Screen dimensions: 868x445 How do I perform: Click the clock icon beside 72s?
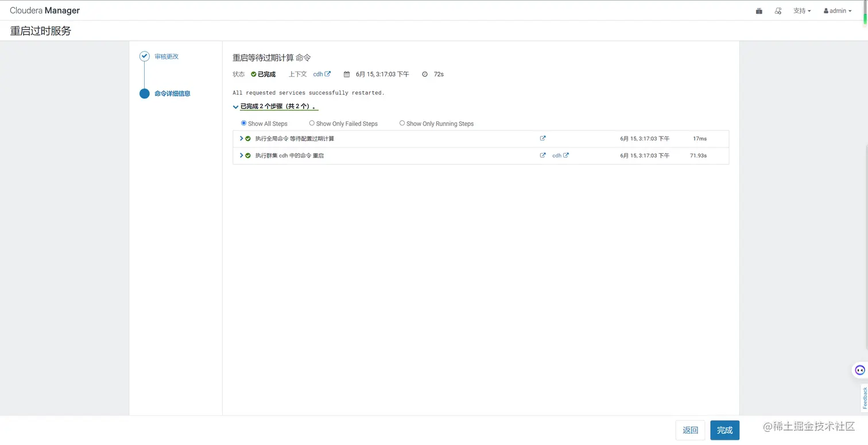pos(425,74)
